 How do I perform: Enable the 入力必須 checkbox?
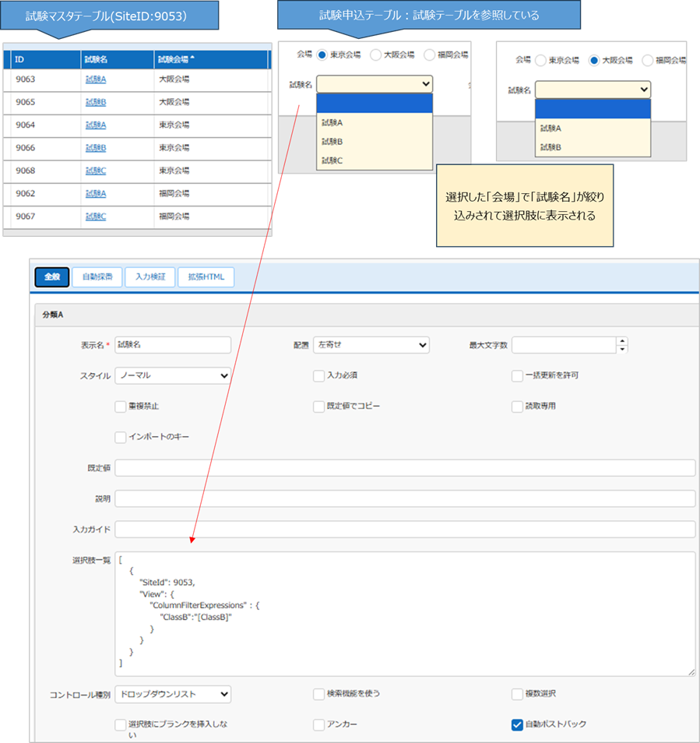pos(318,375)
